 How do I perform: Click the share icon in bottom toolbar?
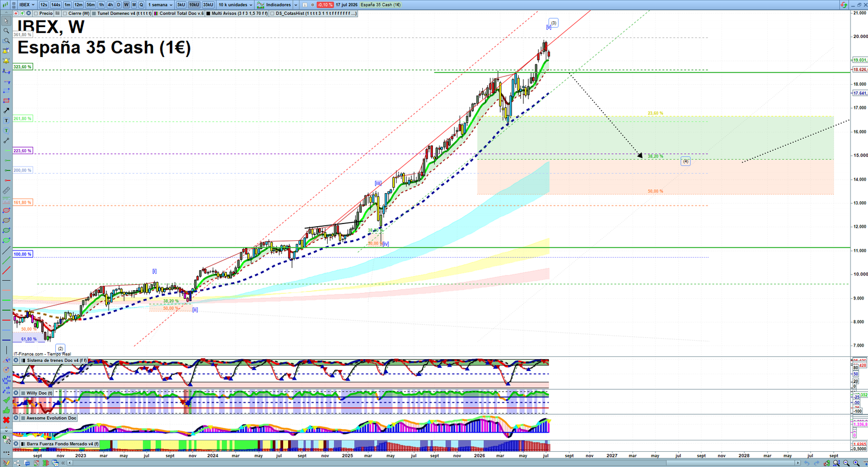(17, 463)
